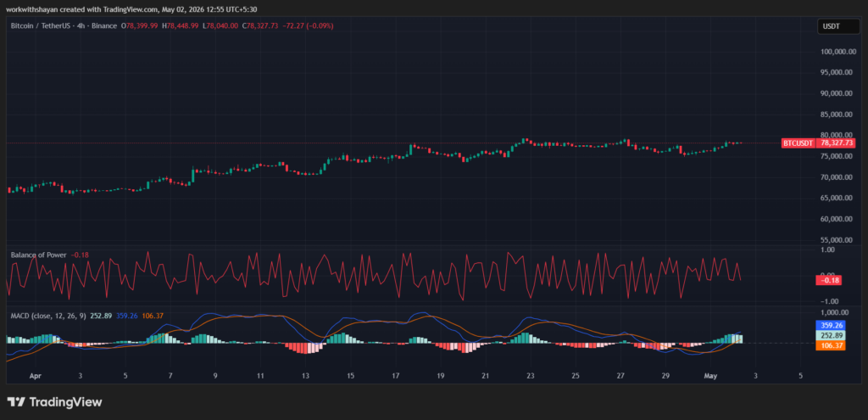Click the 17 date label on time axis
The width and height of the screenshot is (868, 420).
click(x=395, y=376)
